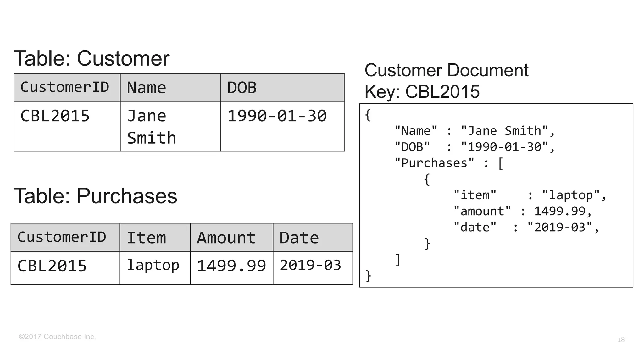Click the JSON "Purchases" : [ line

coord(449,163)
